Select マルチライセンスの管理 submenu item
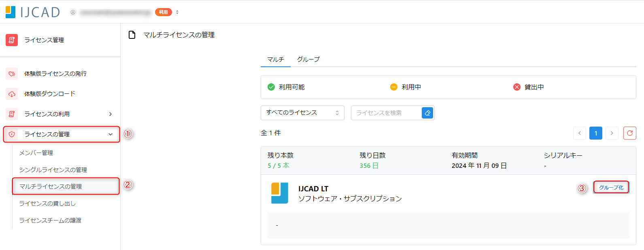The height and width of the screenshot is (250, 644). 66,186
